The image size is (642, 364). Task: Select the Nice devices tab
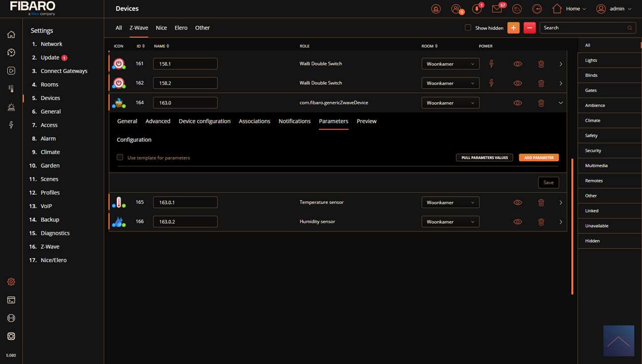(161, 28)
